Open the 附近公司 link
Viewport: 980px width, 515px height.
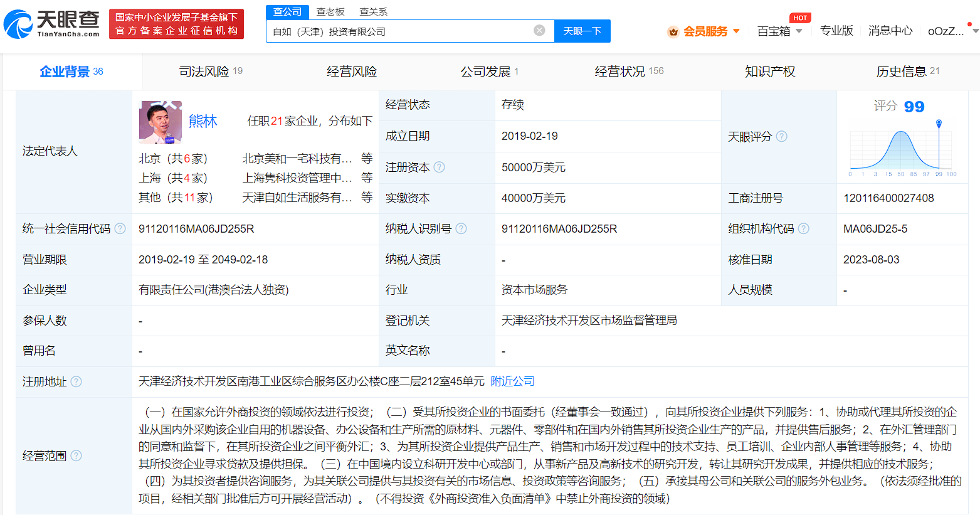click(x=512, y=381)
